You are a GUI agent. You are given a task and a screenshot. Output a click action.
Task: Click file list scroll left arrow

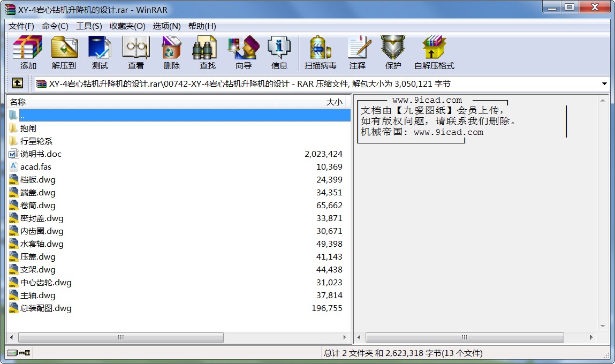point(11,337)
